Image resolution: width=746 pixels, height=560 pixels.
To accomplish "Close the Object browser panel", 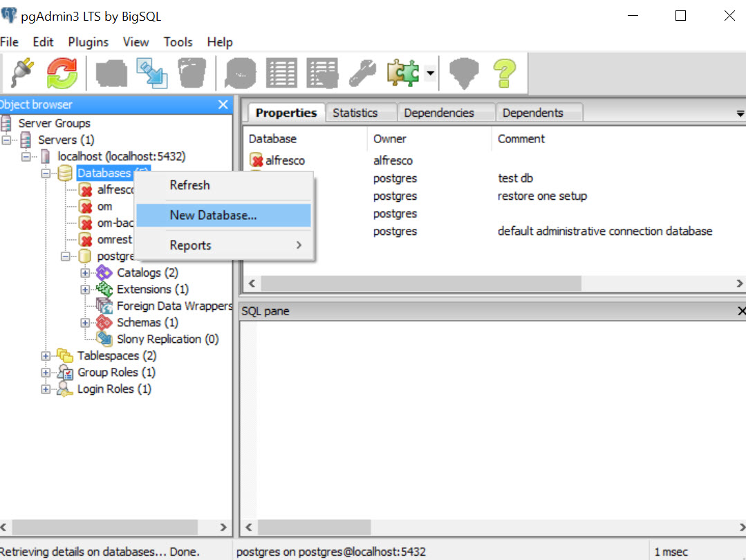I will tap(223, 104).
